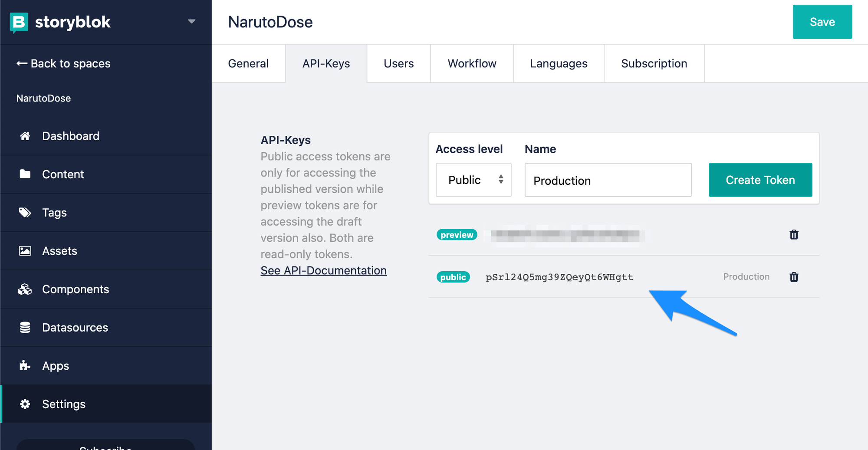Switch to the Workflow tab
The height and width of the screenshot is (450, 868).
tap(472, 63)
